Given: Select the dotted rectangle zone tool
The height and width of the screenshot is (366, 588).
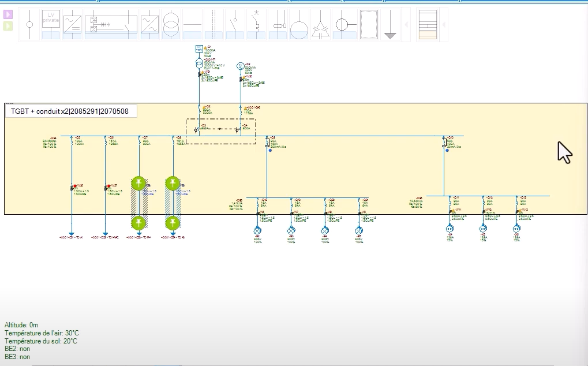Looking at the screenshot, I should [368, 24].
